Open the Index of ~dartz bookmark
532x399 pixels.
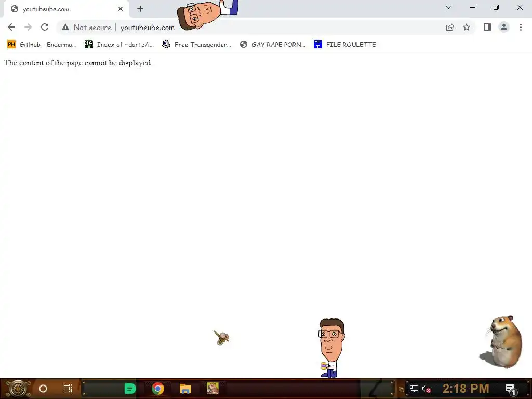click(x=119, y=45)
